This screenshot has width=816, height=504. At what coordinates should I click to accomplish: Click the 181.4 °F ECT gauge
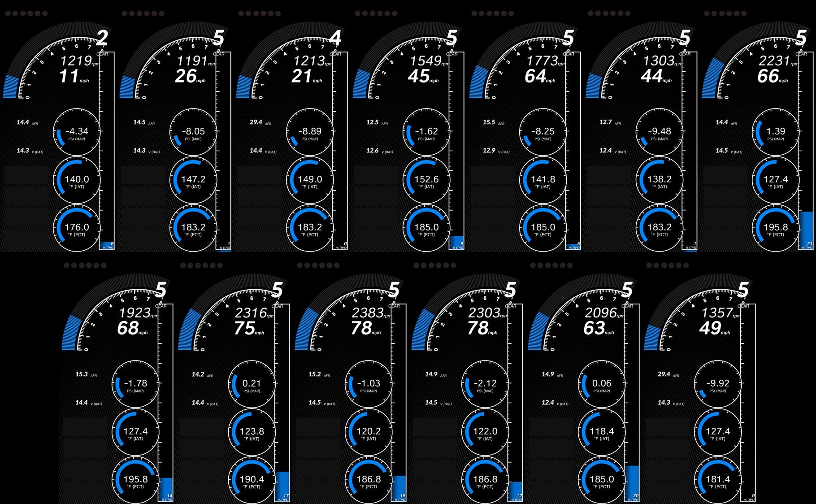pos(718,480)
